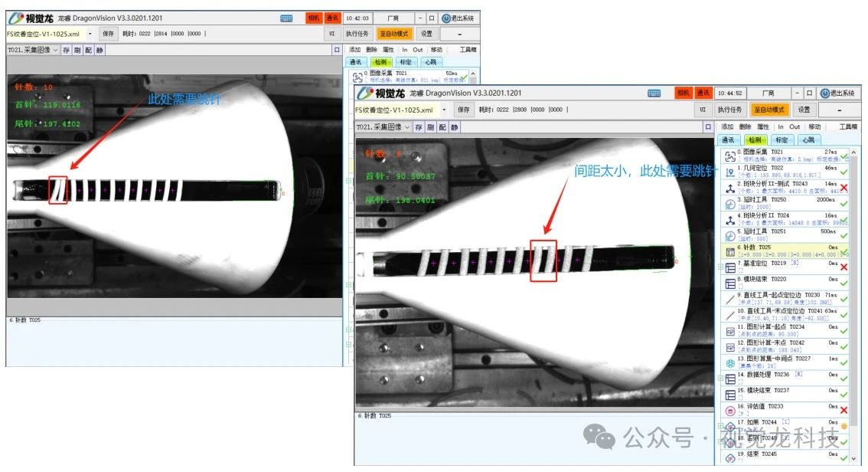Expand step 14 数据处理 tree node
868x472 pixels.
720,379
